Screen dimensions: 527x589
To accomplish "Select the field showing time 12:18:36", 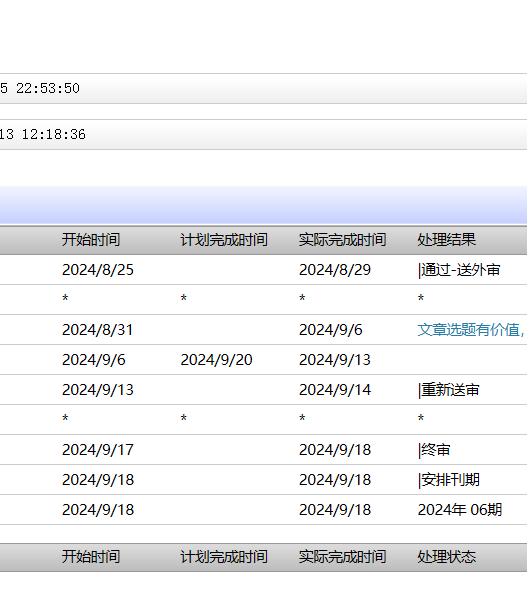I will [263, 134].
